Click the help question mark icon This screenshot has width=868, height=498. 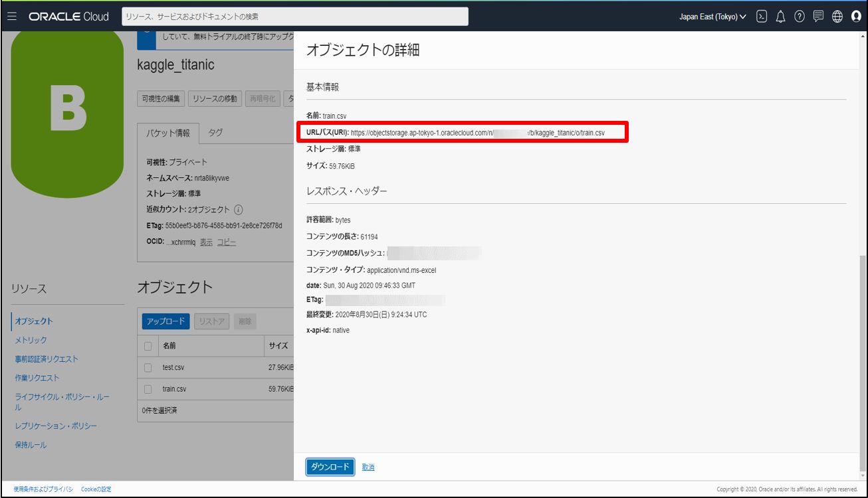coord(800,17)
